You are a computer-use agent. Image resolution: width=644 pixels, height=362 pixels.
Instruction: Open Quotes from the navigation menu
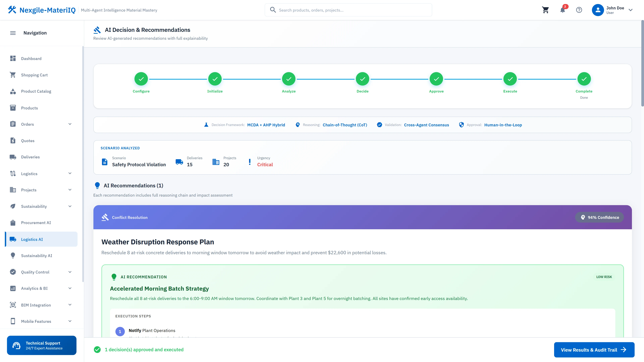(x=28, y=140)
